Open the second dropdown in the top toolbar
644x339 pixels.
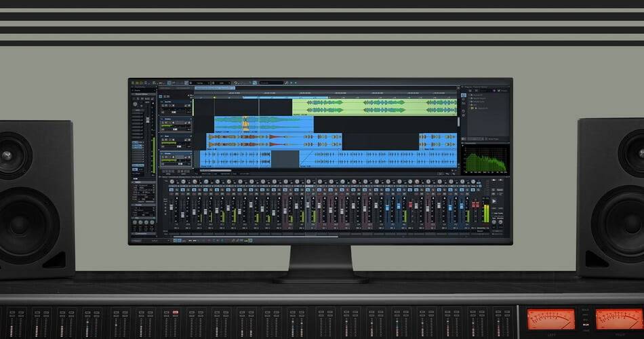click(x=220, y=83)
